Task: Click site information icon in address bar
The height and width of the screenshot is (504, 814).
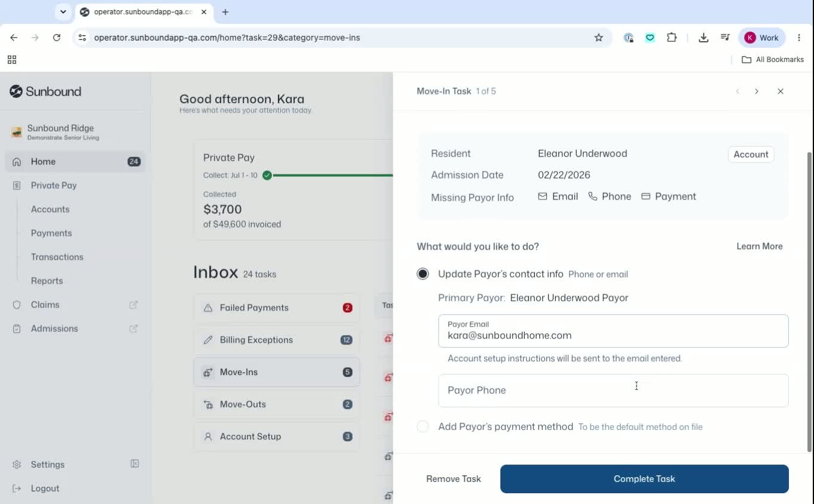Action: pos(82,38)
